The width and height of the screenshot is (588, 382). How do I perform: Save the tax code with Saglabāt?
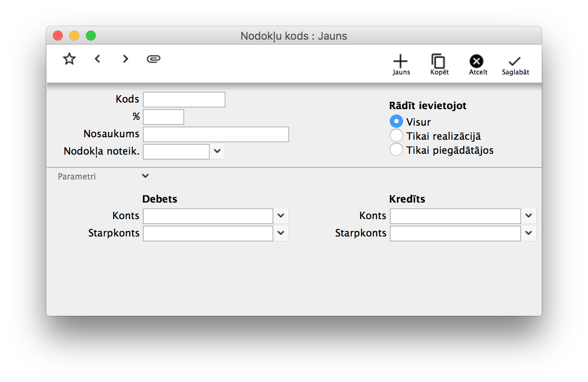[x=515, y=65]
